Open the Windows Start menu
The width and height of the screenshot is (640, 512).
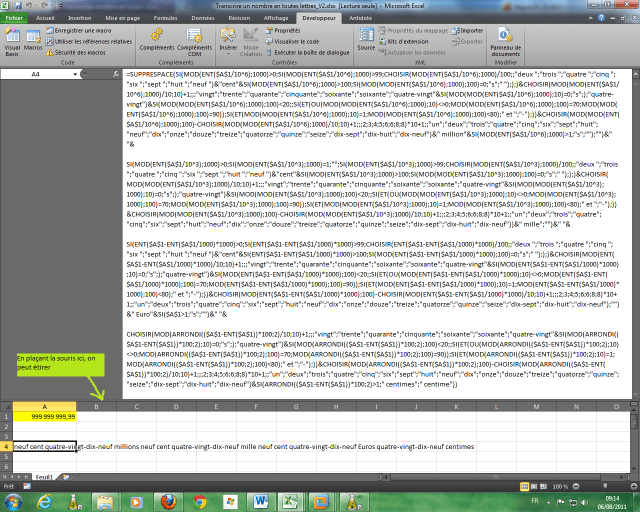point(13,502)
